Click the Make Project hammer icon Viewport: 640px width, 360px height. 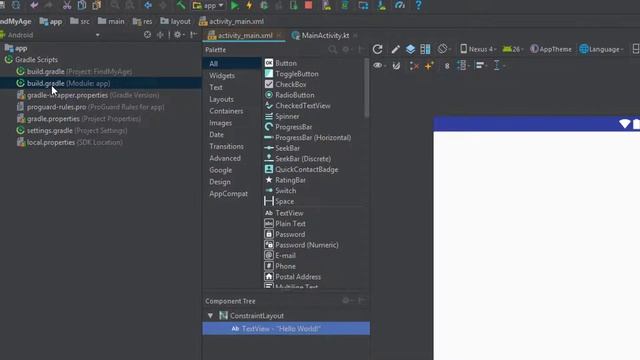pos(180,5)
